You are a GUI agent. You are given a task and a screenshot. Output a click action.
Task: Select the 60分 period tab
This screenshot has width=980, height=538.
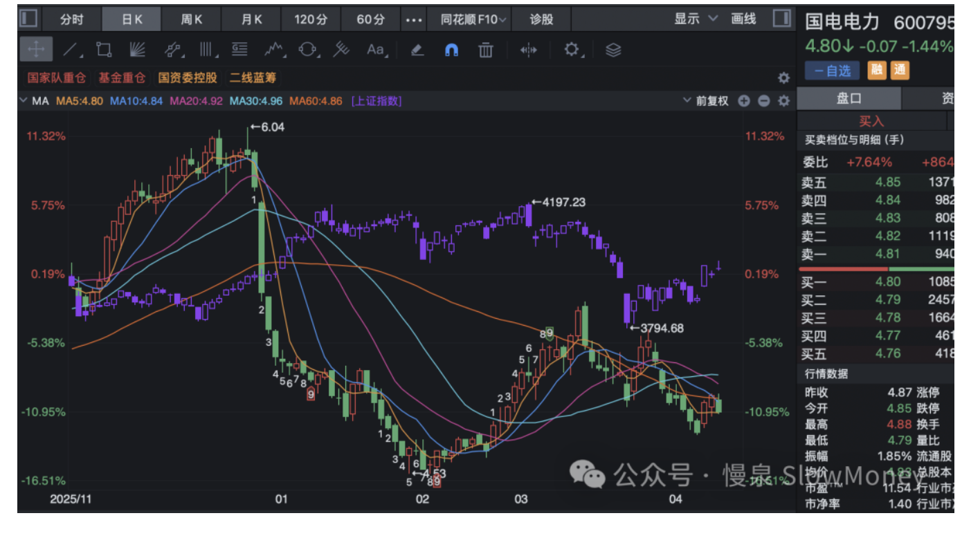pyautogui.click(x=370, y=19)
